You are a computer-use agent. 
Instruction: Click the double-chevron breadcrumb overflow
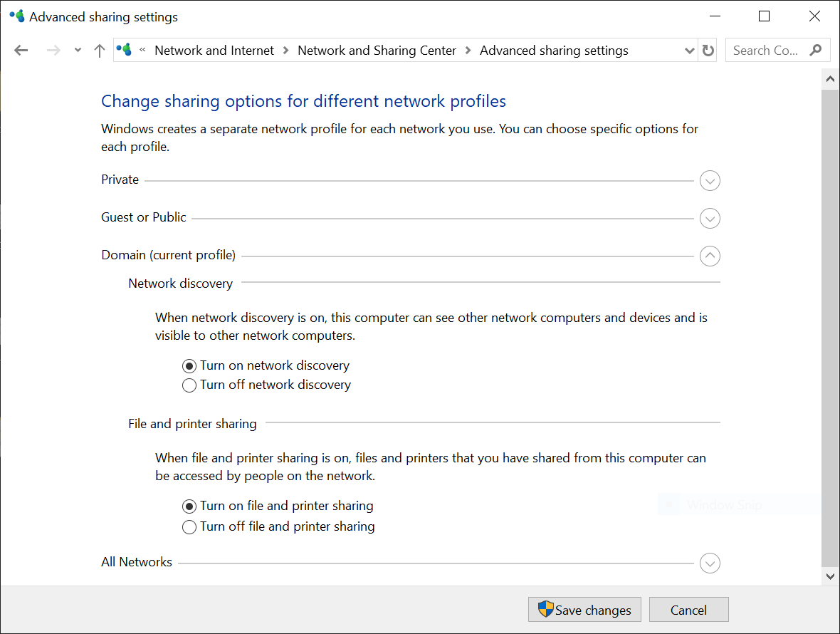coord(142,51)
